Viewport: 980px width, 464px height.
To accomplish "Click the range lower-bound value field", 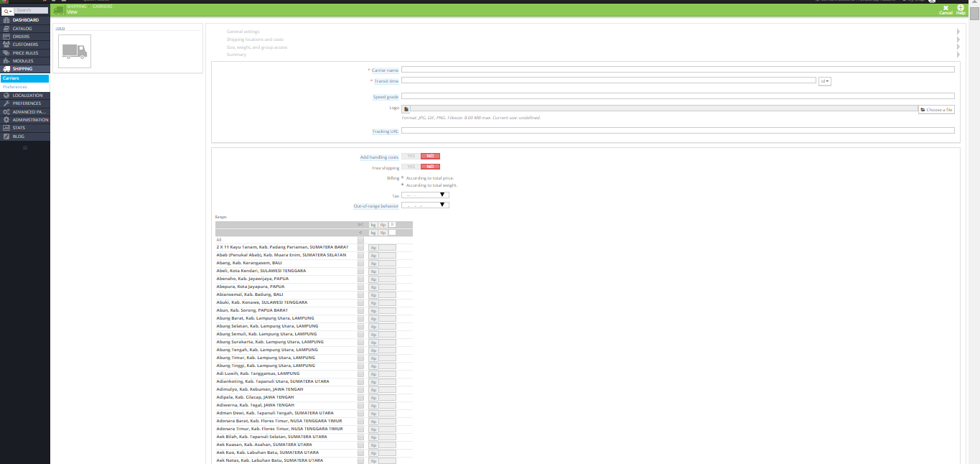I will click(x=393, y=225).
